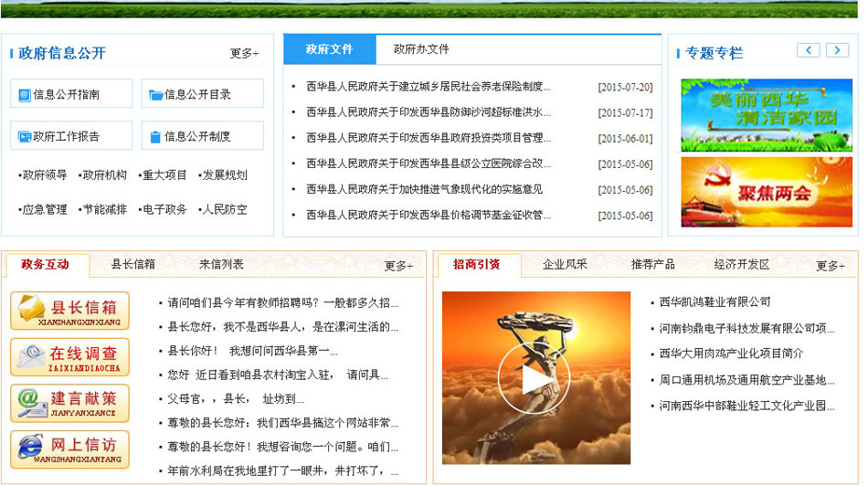Select the 来信列表 tab
Image resolution: width=868 pixels, height=486 pixels.
(x=221, y=265)
